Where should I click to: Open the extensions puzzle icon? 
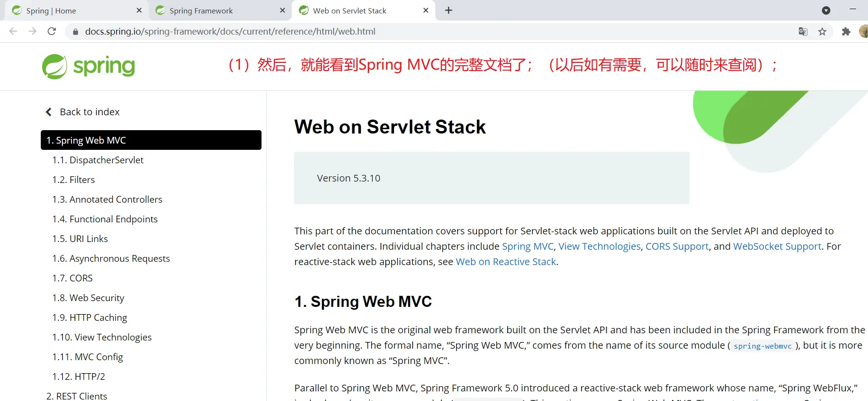coord(846,32)
